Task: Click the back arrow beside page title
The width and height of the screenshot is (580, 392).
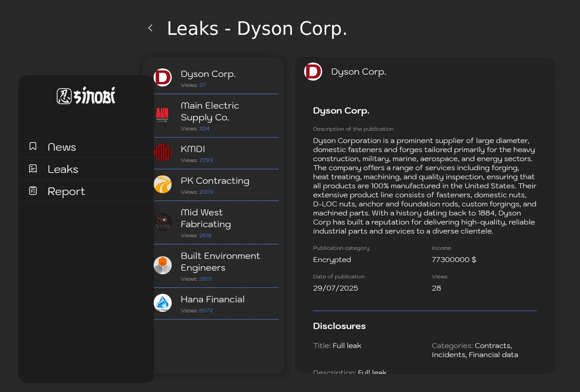Action: (150, 28)
